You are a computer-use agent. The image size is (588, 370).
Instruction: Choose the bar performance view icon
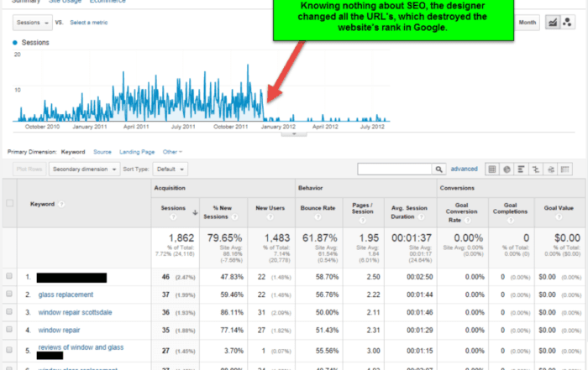coord(522,169)
